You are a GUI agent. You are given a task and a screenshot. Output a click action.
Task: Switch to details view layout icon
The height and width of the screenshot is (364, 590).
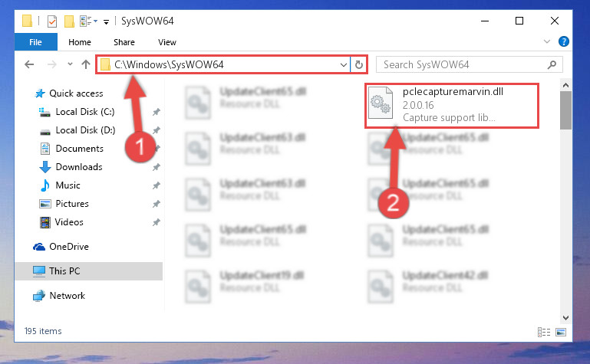(544, 332)
